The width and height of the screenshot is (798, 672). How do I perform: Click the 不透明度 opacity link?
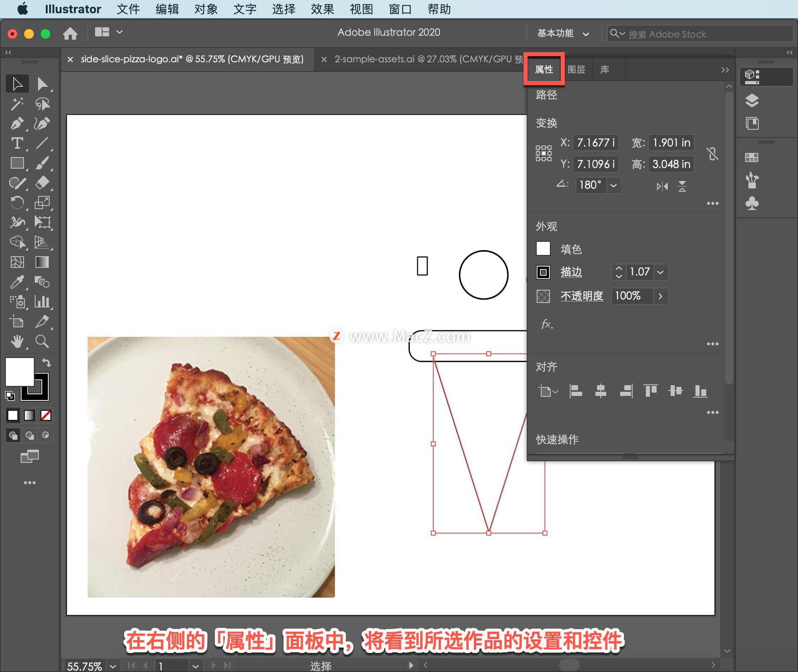(581, 296)
